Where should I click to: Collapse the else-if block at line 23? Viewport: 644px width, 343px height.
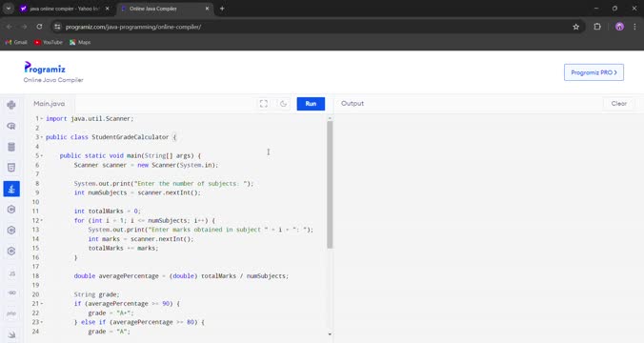click(x=42, y=322)
